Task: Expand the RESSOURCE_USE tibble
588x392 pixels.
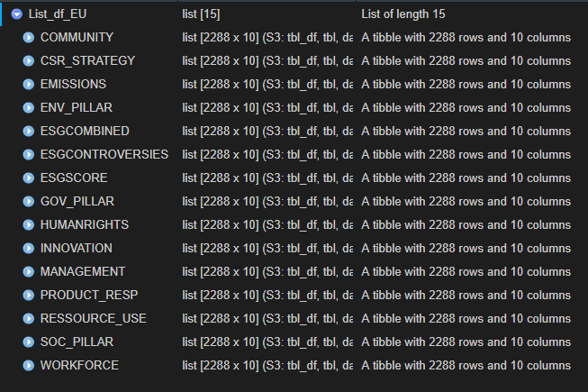Action: click(x=29, y=318)
